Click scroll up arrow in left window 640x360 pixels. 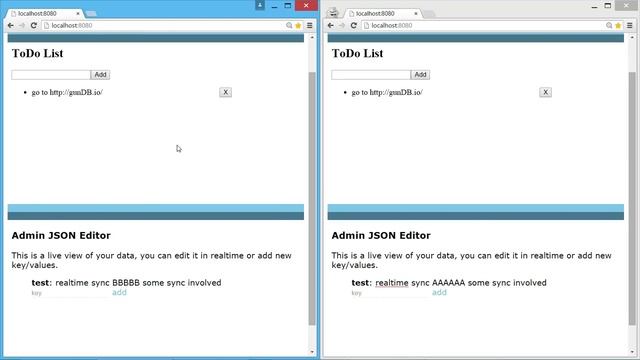tap(312, 38)
